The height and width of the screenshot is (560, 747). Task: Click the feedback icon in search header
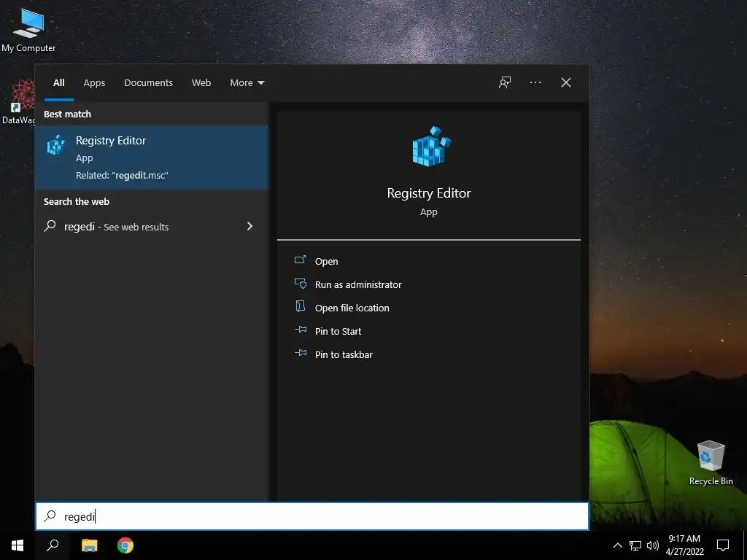[505, 83]
